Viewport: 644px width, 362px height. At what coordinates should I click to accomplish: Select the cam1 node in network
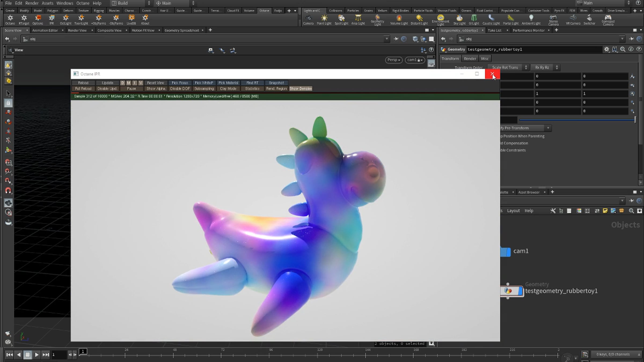[506, 252]
